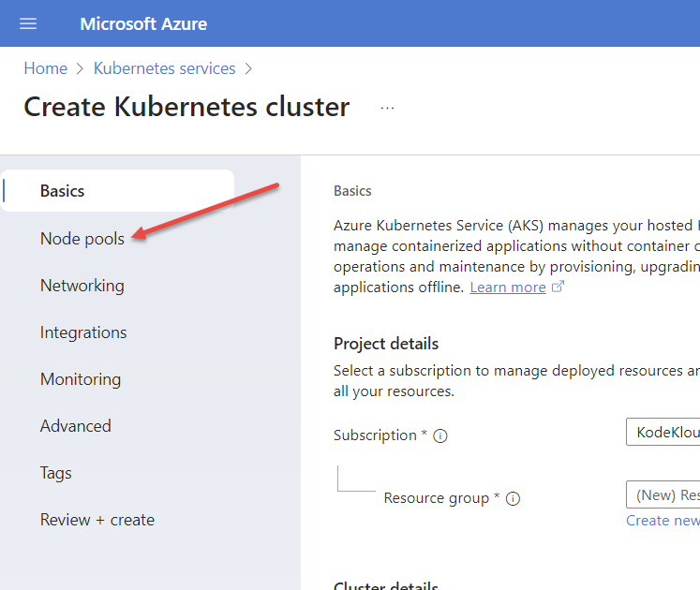Image resolution: width=700 pixels, height=590 pixels.
Task: Navigate to Kubernetes services breadcrumb
Action: [165, 68]
